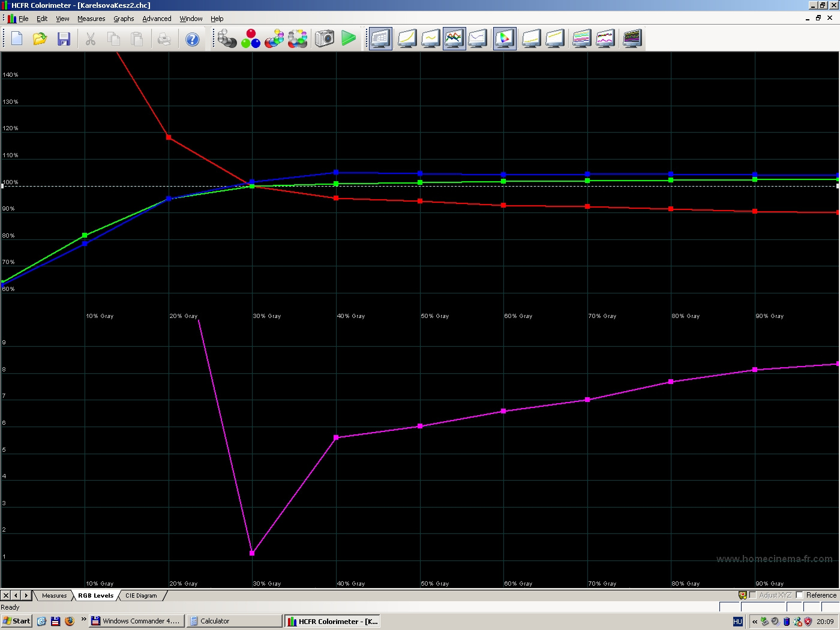Click the Paste clipboard icon
Screen dimensions: 840x630
[137, 39]
